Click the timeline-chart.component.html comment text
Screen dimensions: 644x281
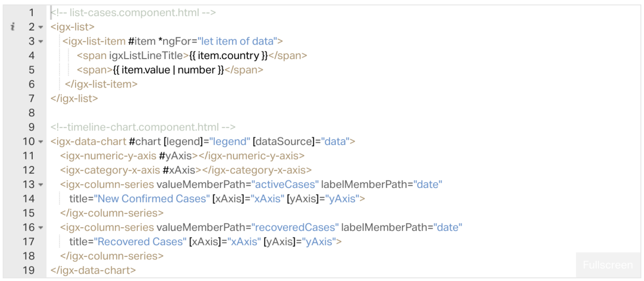tap(143, 127)
